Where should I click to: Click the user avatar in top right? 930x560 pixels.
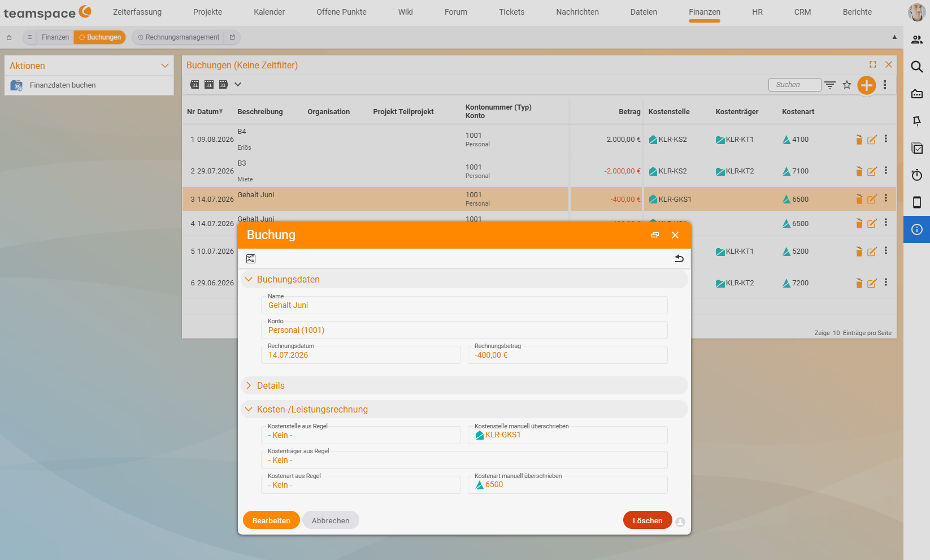pyautogui.click(x=916, y=12)
